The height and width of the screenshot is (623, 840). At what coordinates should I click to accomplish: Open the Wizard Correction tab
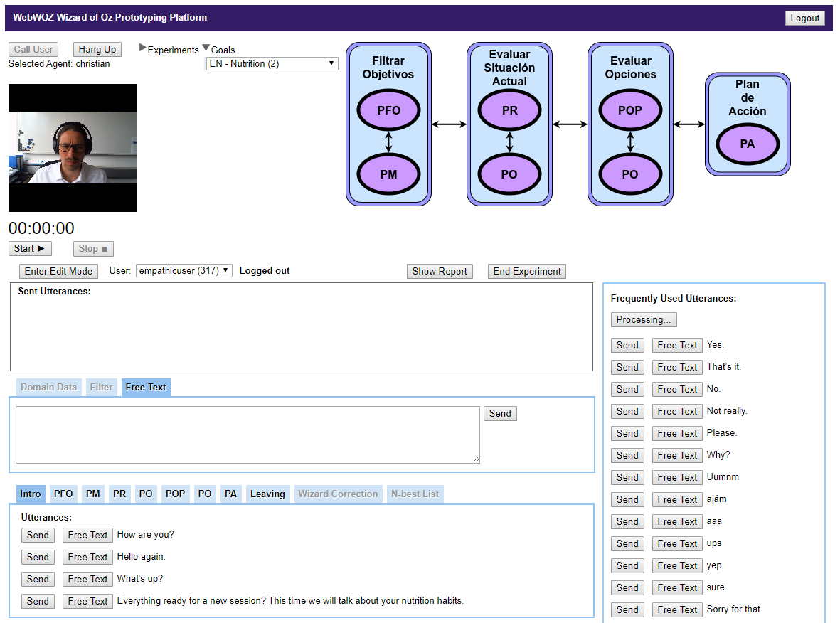[x=338, y=494]
